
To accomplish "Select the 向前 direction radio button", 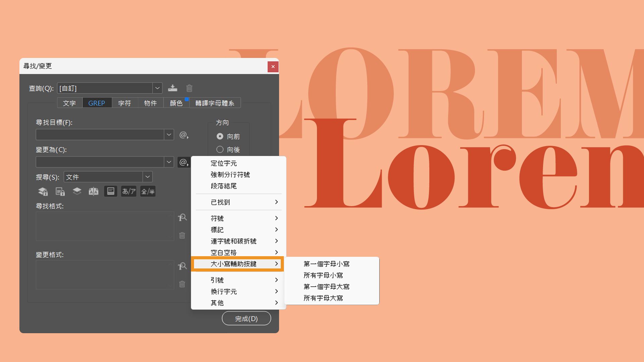I will [220, 136].
